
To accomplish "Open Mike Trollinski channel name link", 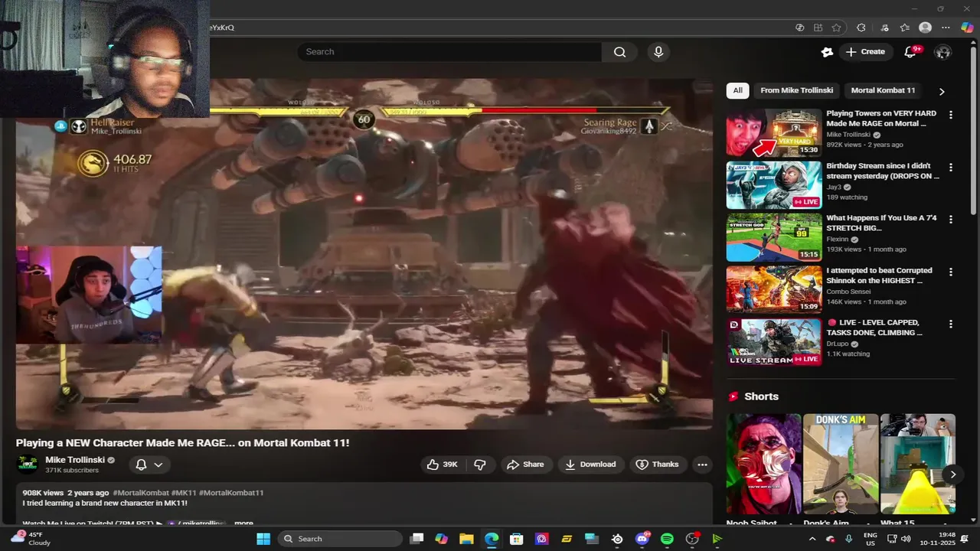I will [75, 460].
